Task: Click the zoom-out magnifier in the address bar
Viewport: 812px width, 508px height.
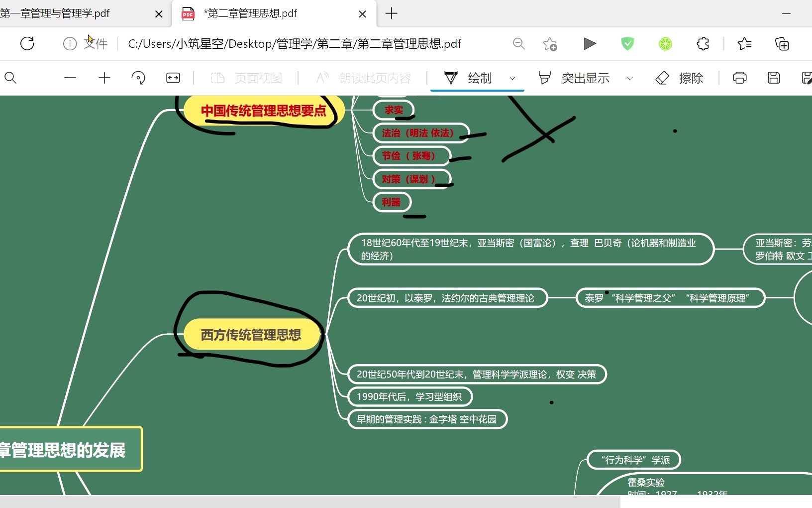Action: pos(519,44)
